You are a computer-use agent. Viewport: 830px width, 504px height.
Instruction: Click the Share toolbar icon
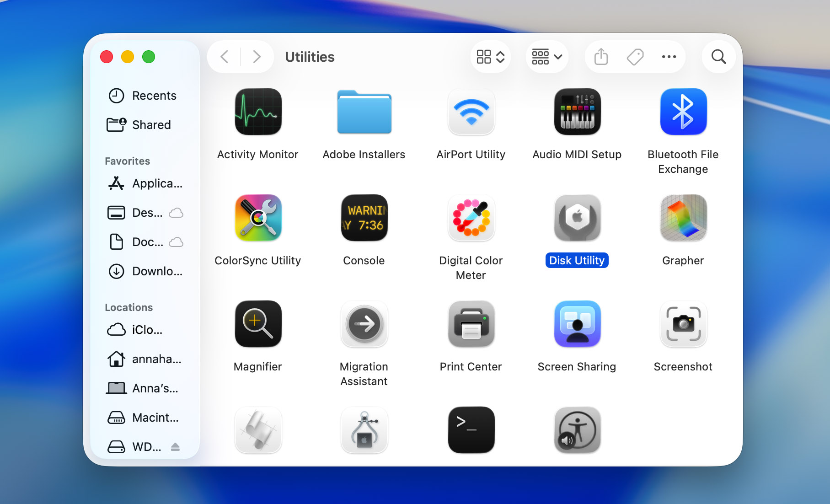point(601,57)
